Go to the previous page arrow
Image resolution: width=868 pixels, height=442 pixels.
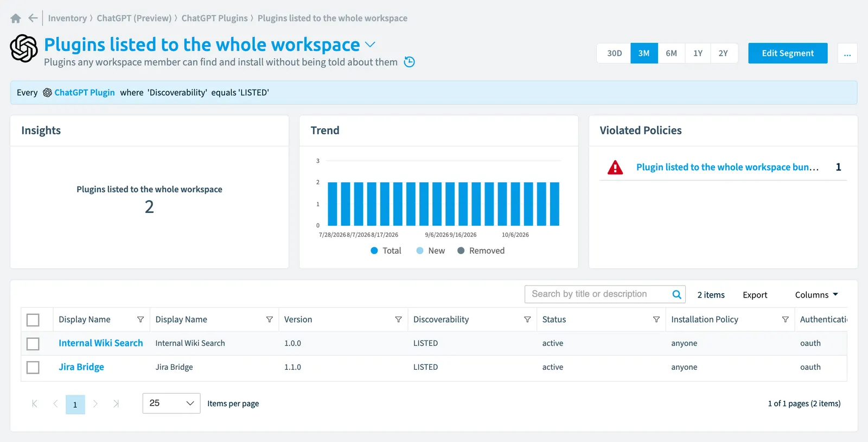(x=55, y=403)
